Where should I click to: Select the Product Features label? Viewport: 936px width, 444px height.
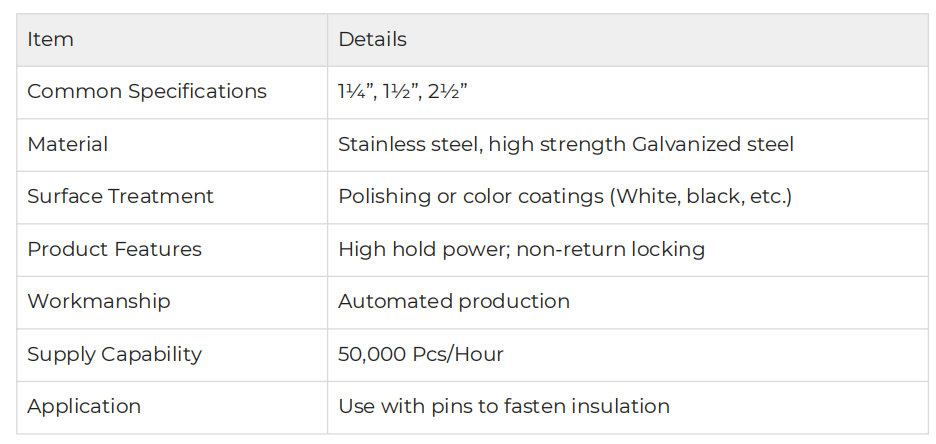115,249
